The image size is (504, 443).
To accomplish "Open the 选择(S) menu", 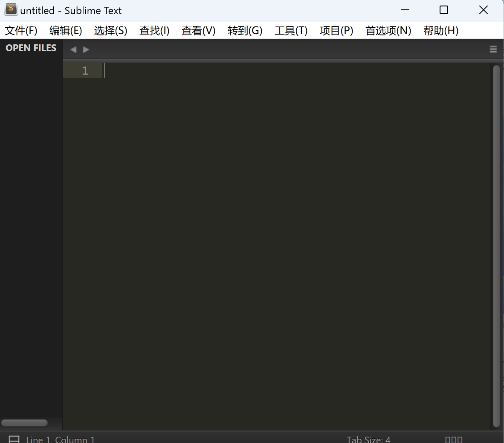I will (110, 31).
